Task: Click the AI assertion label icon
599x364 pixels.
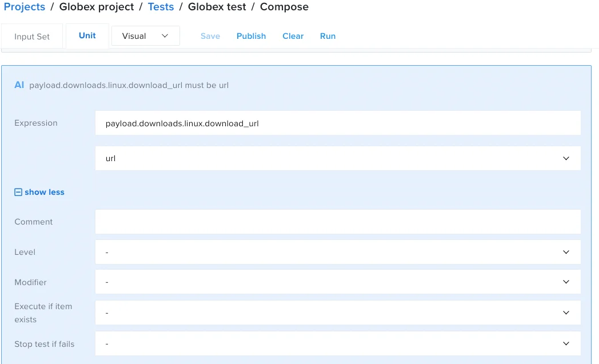Action: pos(19,85)
